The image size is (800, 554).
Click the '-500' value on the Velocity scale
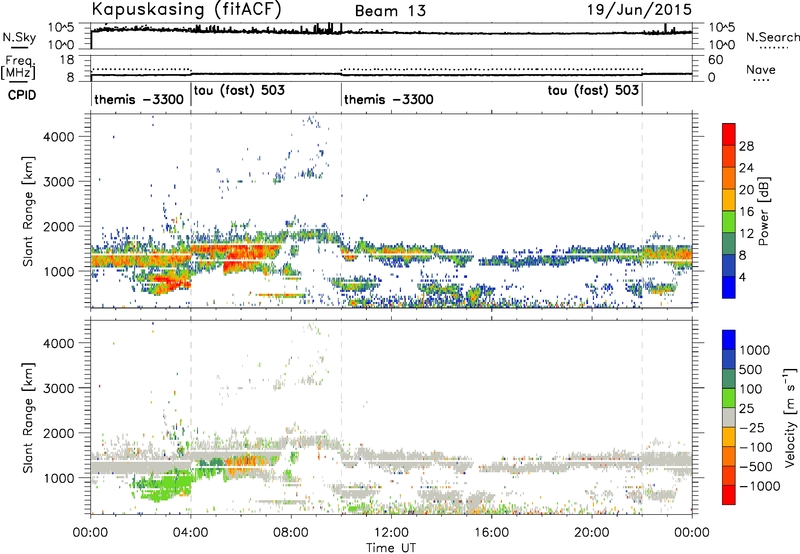click(756, 466)
